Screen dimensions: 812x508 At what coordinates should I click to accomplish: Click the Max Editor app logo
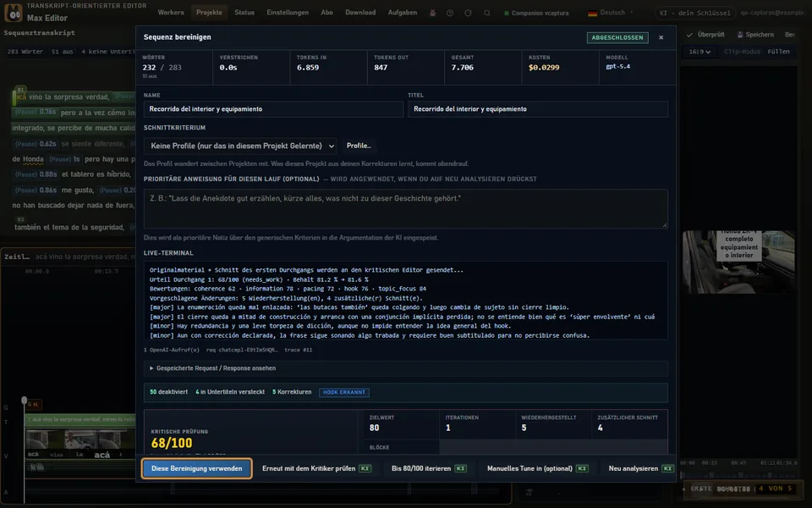click(14, 13)
